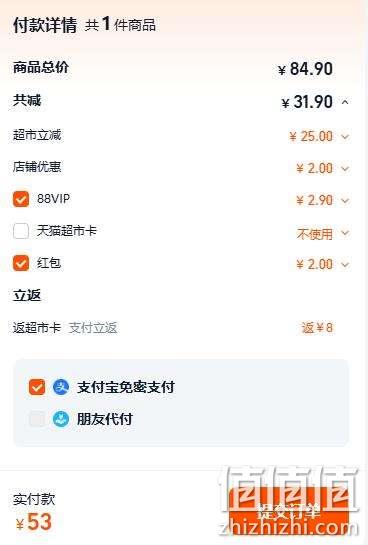Click the 支付立返 label
This screenshot has width=368, height=545.
(93, 328)
